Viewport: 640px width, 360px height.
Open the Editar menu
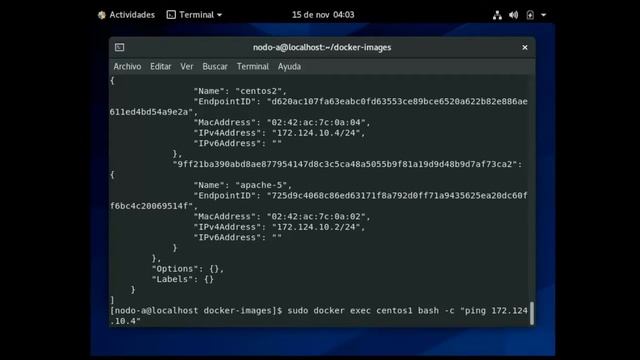point(160,67)
